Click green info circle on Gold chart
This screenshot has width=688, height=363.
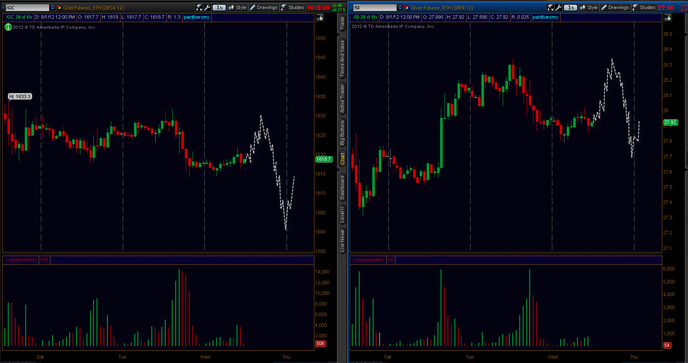point(8,27)
